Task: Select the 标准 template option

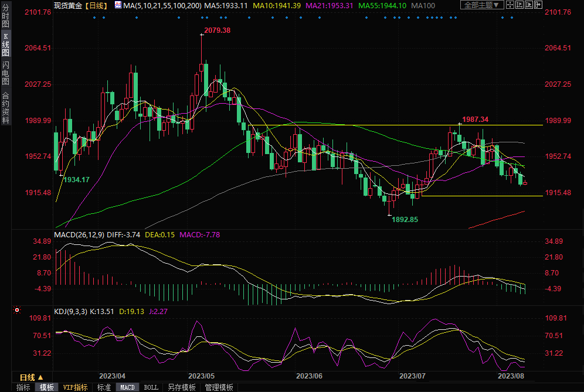Action: click(104, 387)
